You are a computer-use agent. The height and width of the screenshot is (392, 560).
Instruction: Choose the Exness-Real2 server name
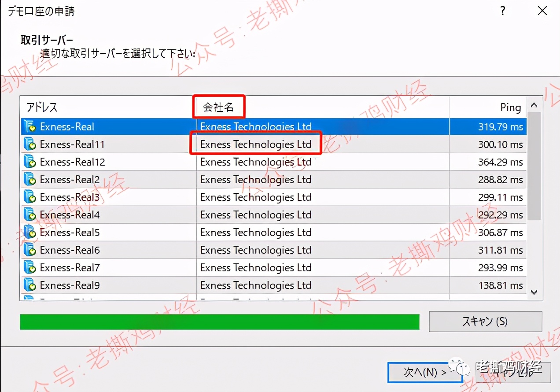(70, 180)
